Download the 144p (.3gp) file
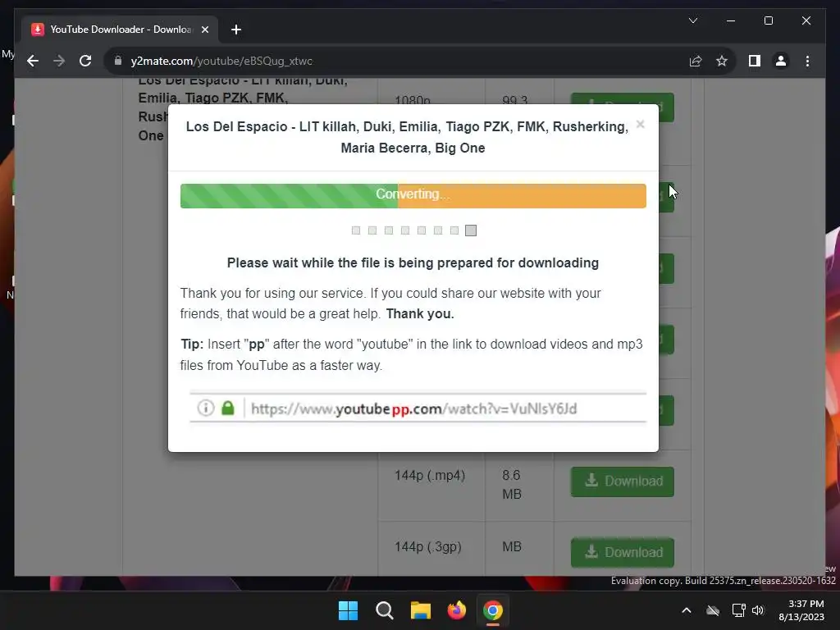 [622, 552]
